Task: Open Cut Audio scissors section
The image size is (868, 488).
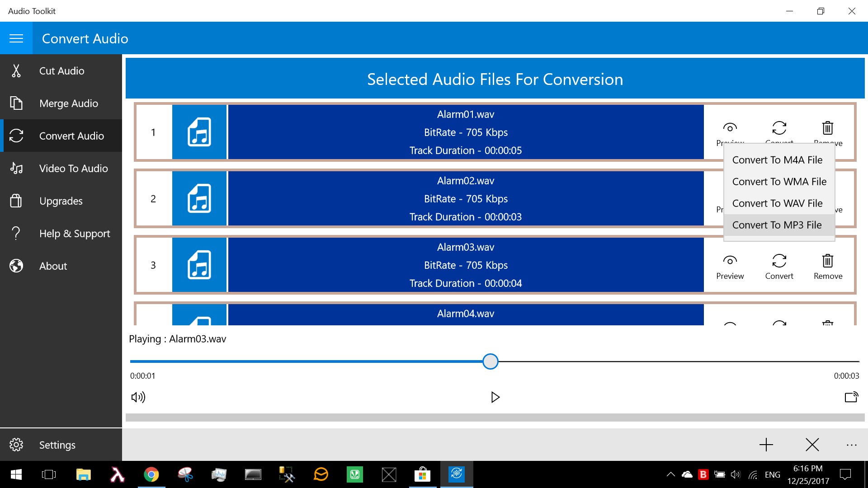Action: (61, 71)
